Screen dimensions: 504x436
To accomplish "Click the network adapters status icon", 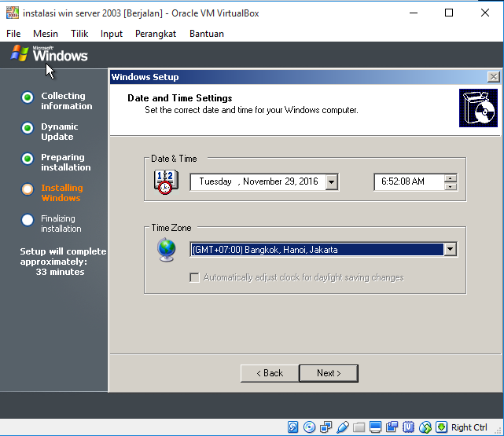I will pyautogui.click(x=326, y=427).
